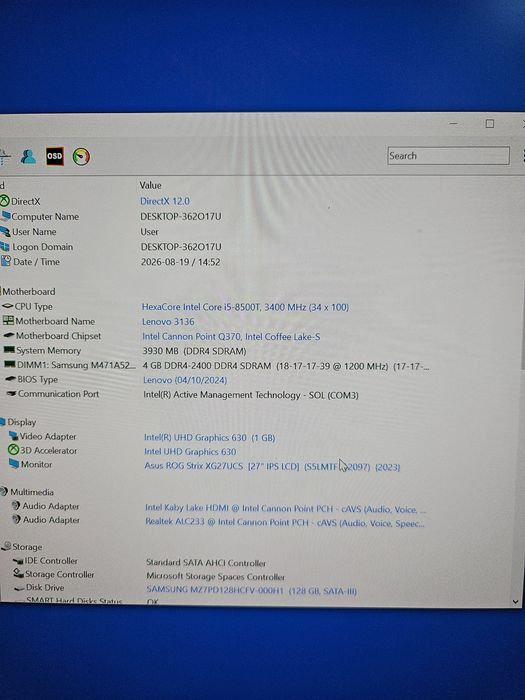Viewport: 525px width, 700px height.
Task: Click the BIOS Type row icon
Action: [11, 379]
